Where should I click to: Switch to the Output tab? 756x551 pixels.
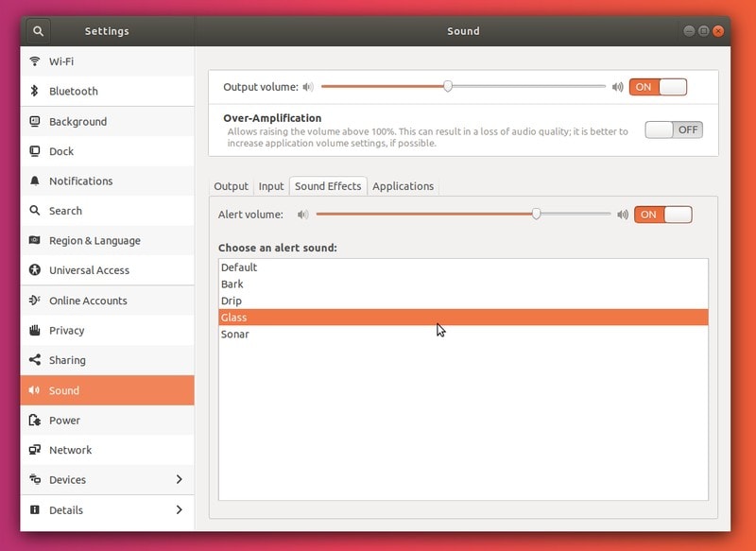click(231, 186)
